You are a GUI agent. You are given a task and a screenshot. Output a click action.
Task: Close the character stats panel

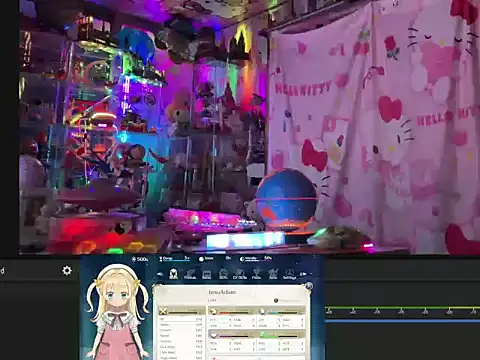pyautogui.click(x=309, y=286)
